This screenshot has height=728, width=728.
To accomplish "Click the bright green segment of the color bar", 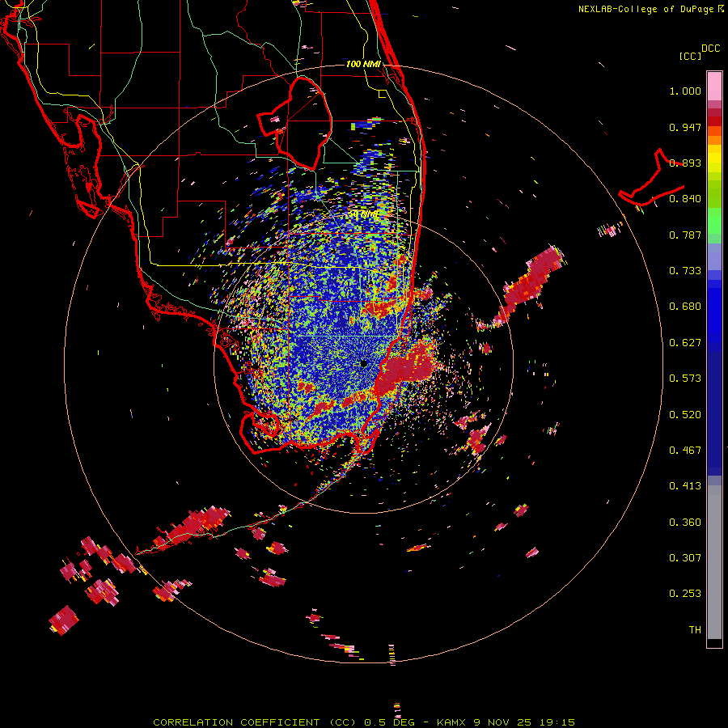I will pos(714,221).
